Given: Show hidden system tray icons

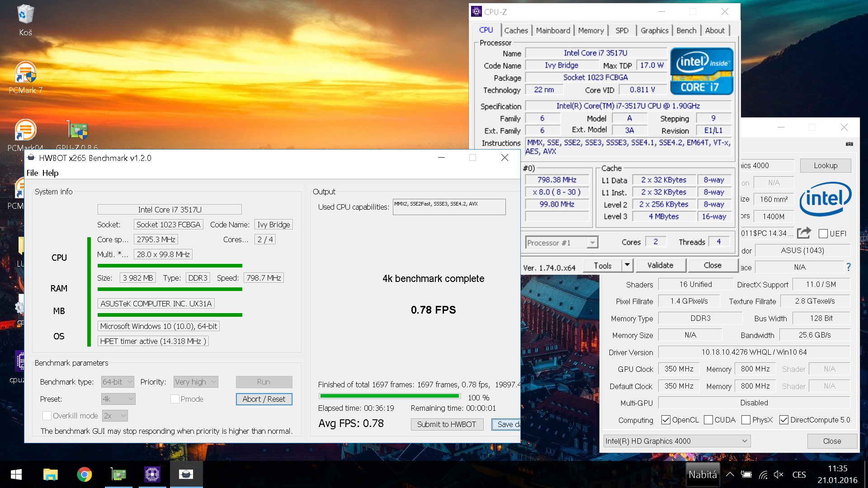Looking at the screenshot, I should point(730,474).
